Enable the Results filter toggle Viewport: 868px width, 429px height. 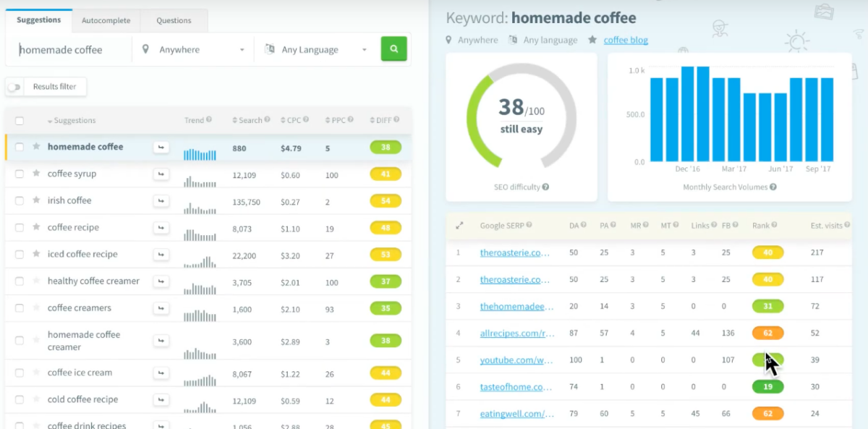coord(14,86)
